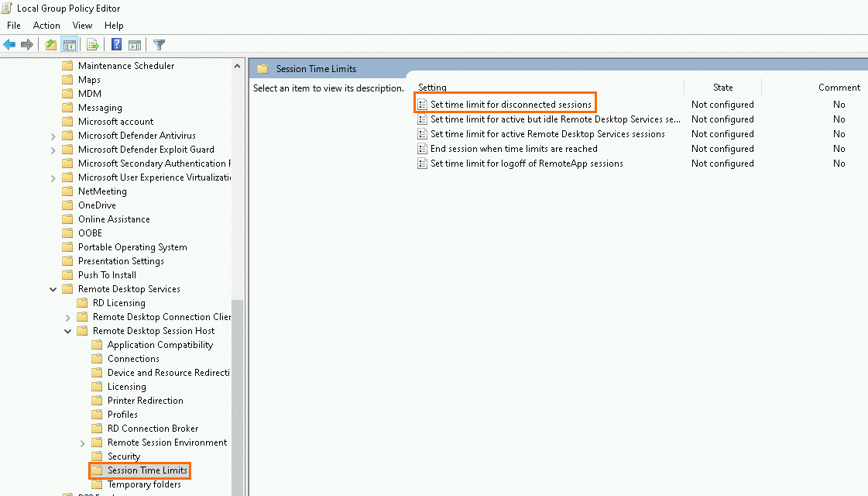
Task: Select Online Assistance tree item
Action: click(x=114, y=219)
